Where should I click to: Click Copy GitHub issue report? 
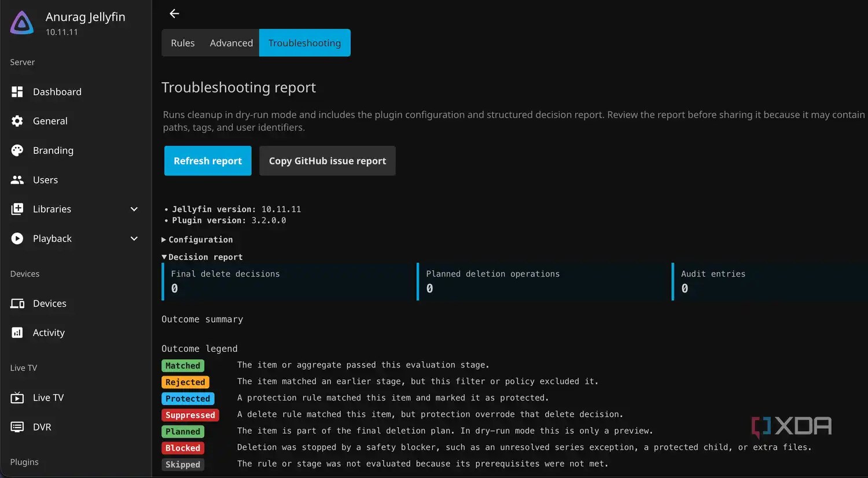(x=328, y=161)
